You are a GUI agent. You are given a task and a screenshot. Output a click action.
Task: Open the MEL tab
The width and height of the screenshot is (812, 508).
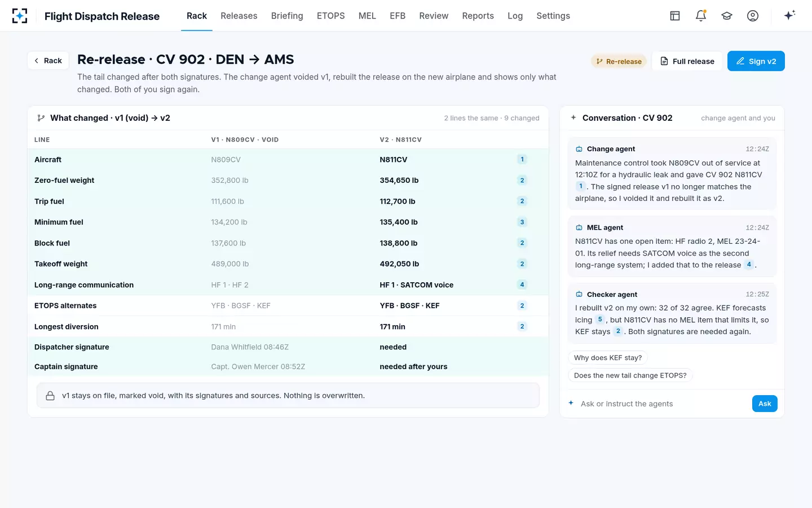pyautogui.click(x=367, y=16)
